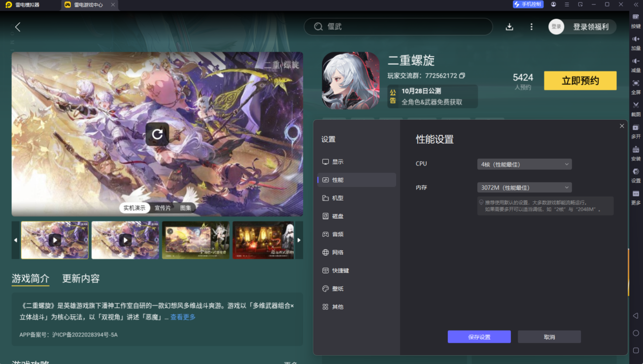This screenshot has height=364, width=643.
Task: Take a screenshot with 截图 icon
Action: point(636,109)
